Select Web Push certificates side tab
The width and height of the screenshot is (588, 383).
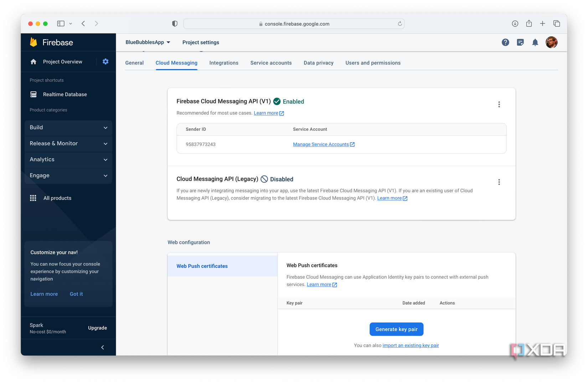pos(222,266)
